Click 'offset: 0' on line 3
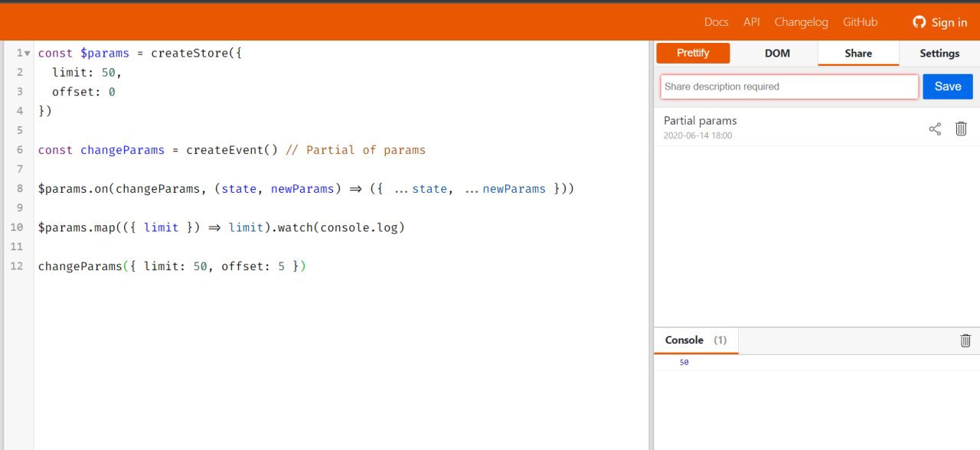This screenshot has width=980, height=450. (x=83, y=92)
